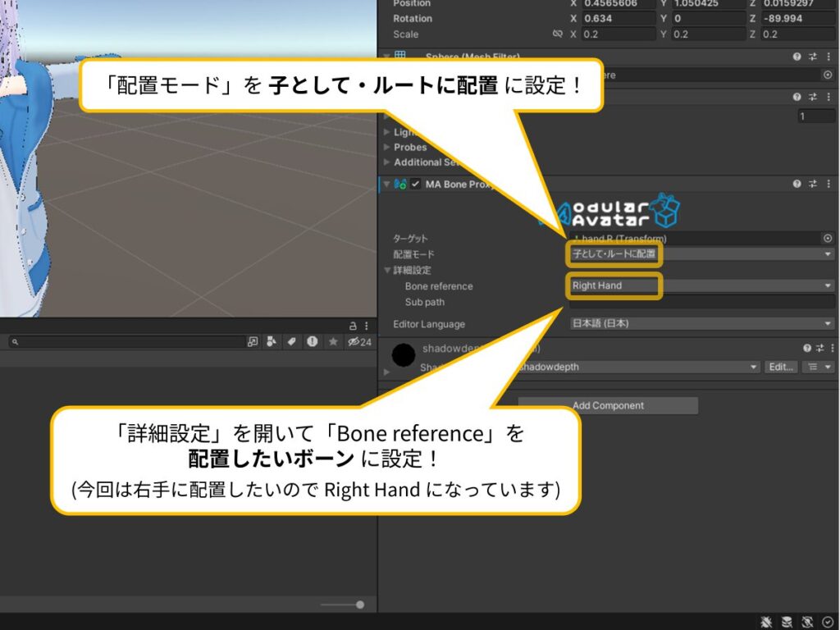Click the Add Component button
840x630 pixels.
[x=608, y=405]
